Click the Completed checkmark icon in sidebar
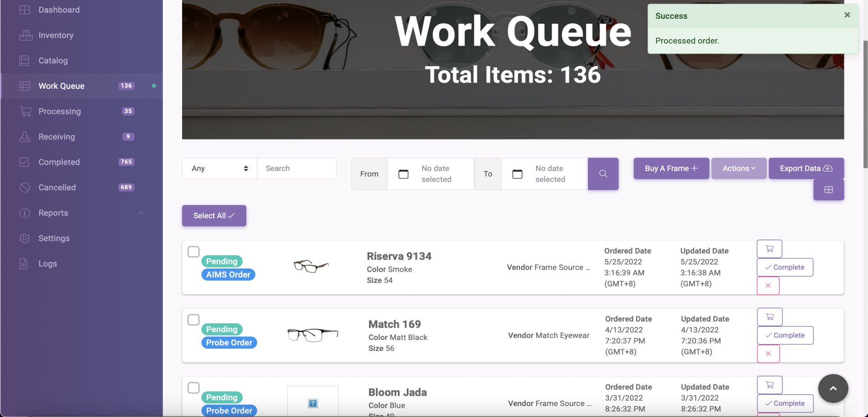Viewport: 868px width, 417px height. 25,162
